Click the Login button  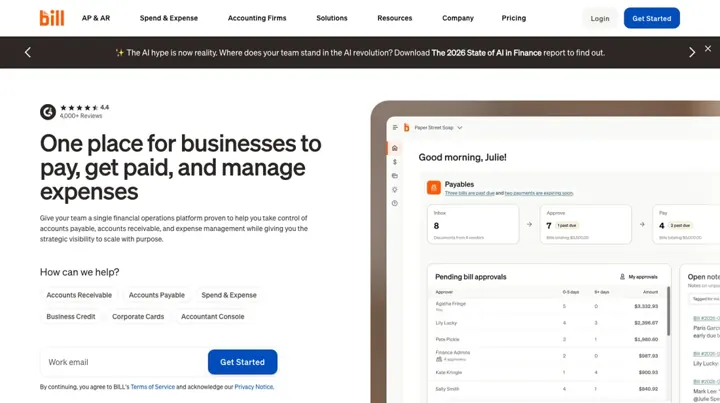click(600, 18)
